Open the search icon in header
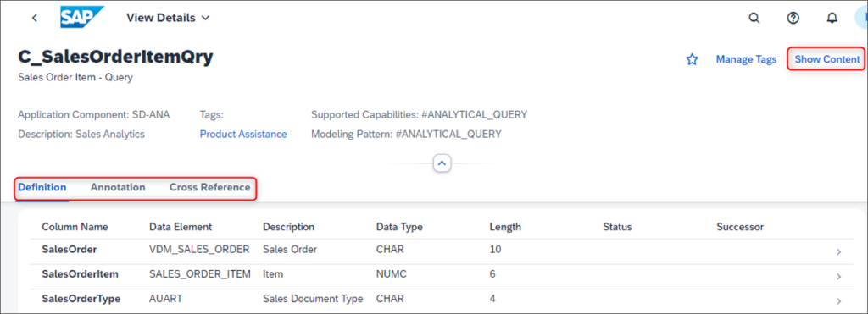Image resolution: width=868 pixels, height=314 pixels. pyautogui.click(x=754, y=18)
